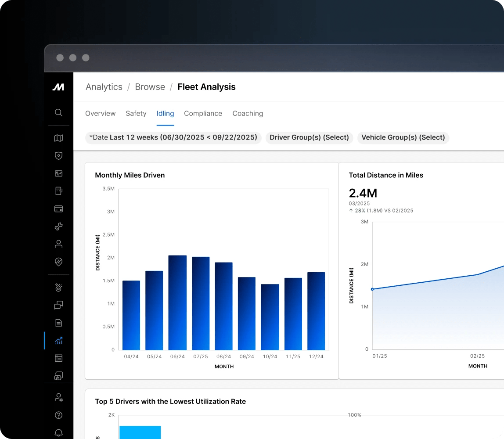Open the fleet card icon in sidebar

coord(58,209)
